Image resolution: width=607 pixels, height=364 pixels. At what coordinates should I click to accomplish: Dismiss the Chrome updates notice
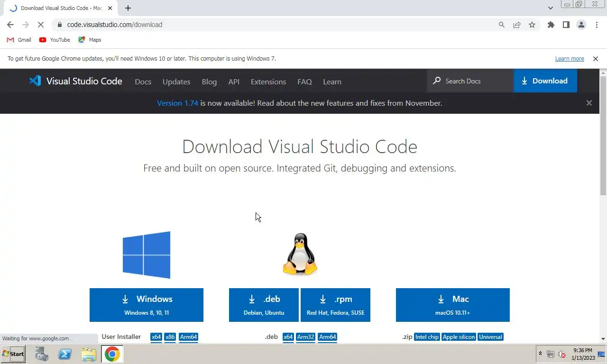click(x=595, y=59)
